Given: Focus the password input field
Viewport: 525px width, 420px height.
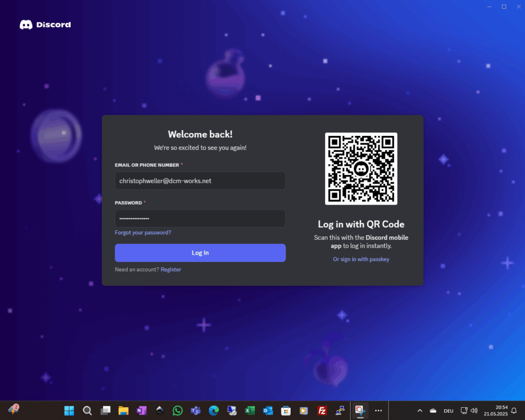Looking at the screenshot, I should [200, 218].
